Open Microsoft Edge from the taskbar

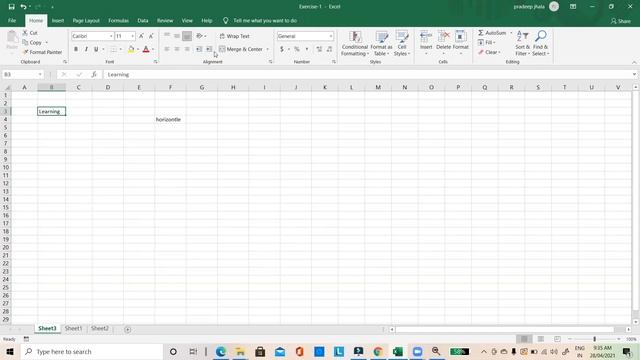(x=220, y=351)
